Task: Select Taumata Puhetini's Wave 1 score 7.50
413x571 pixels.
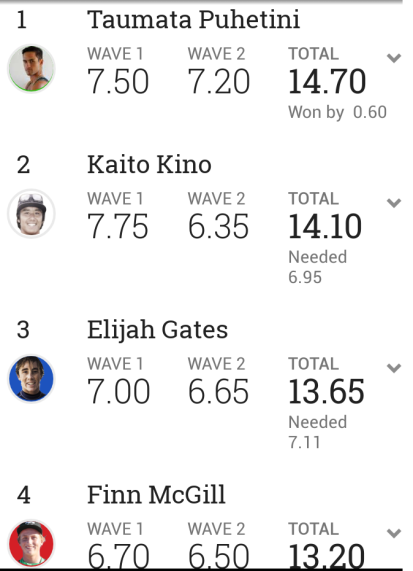Action: tap(118, 82)
